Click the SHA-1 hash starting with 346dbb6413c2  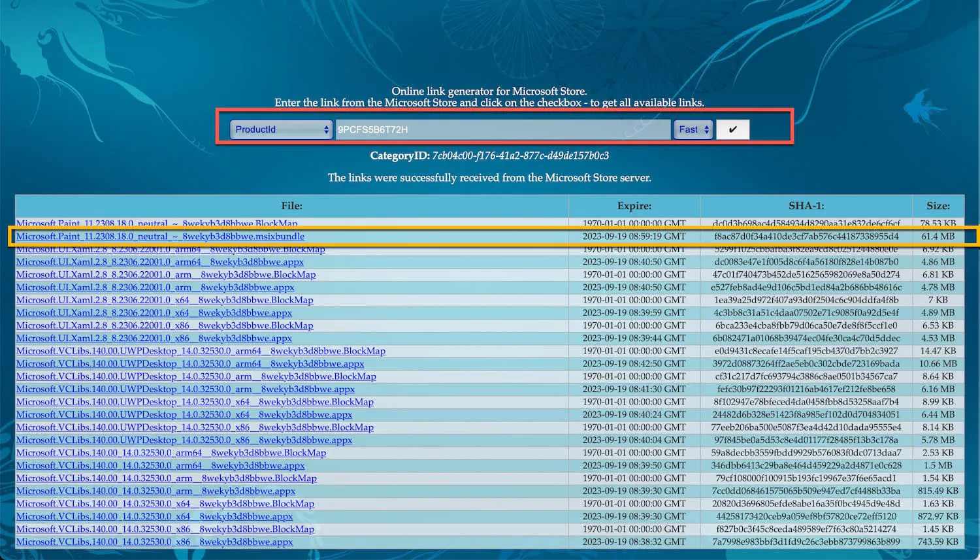click(806, 466)
